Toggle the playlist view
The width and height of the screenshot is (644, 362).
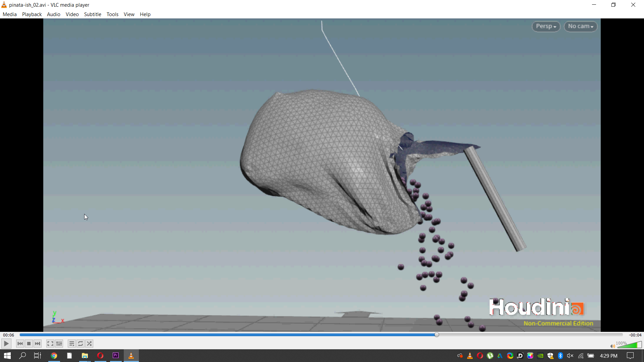point(71,344)
